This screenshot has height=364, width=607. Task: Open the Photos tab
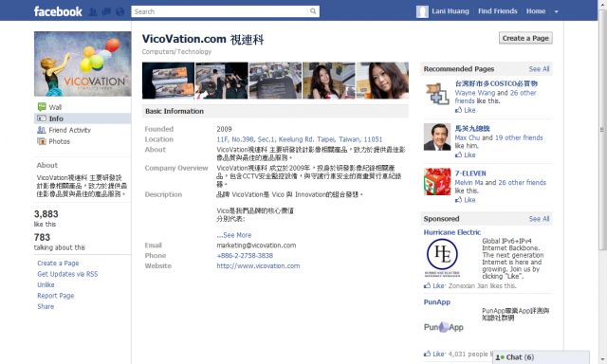(59, 141)
